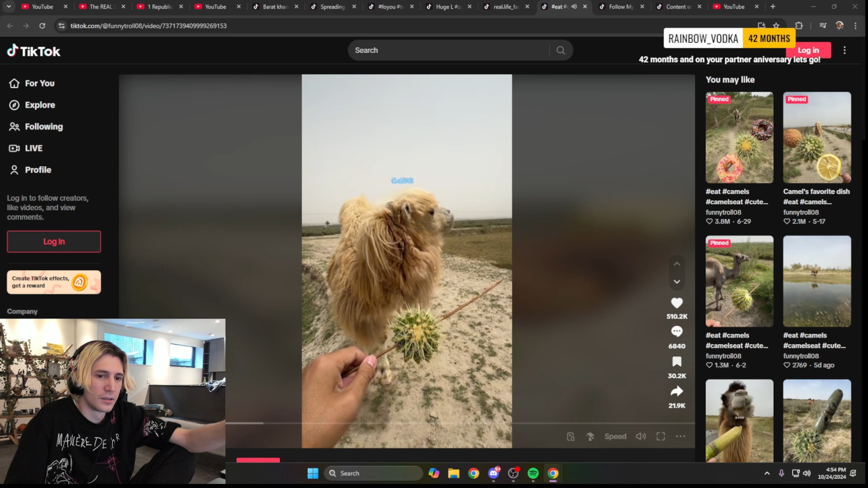Click the scroll down chevron on right
This screenshot has width=868, height=488.
(677, 281)
